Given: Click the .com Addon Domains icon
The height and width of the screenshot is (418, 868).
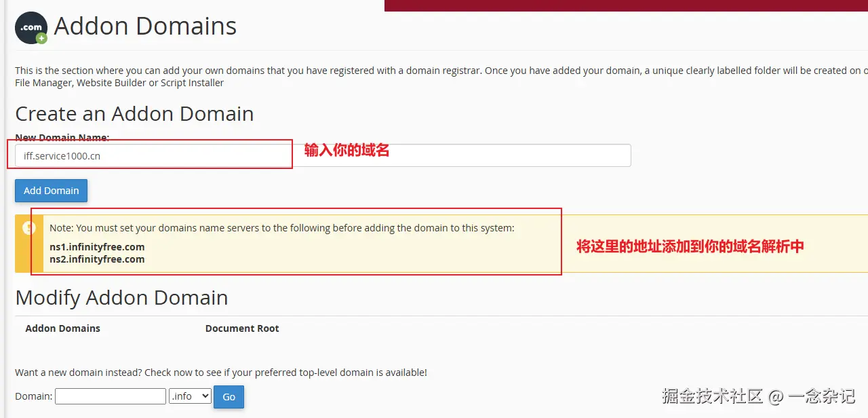Looking at the screenshot, I should coord(31,28).
